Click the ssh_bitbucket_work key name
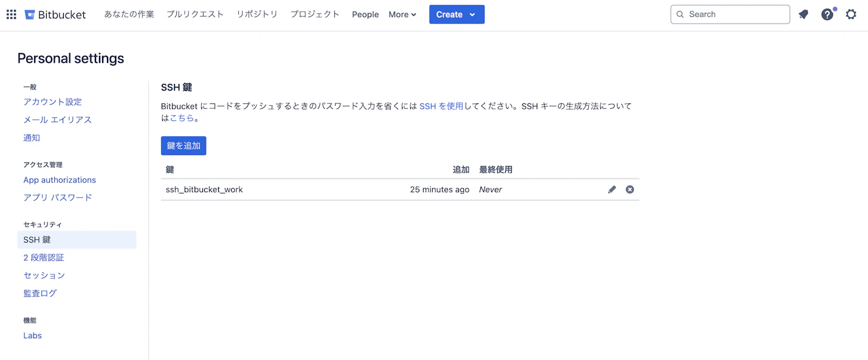Viewport: 868px width, 360px height. point(204,190)
